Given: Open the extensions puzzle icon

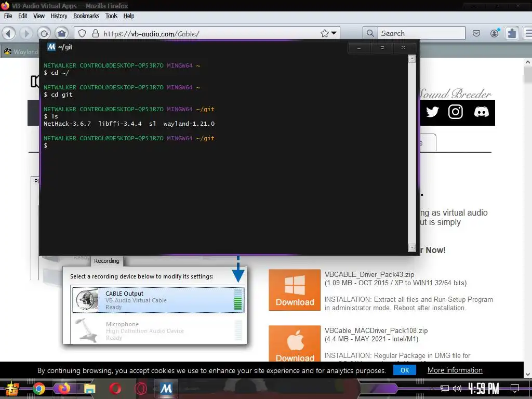Looking at the screenshot, I should point(512,33).
